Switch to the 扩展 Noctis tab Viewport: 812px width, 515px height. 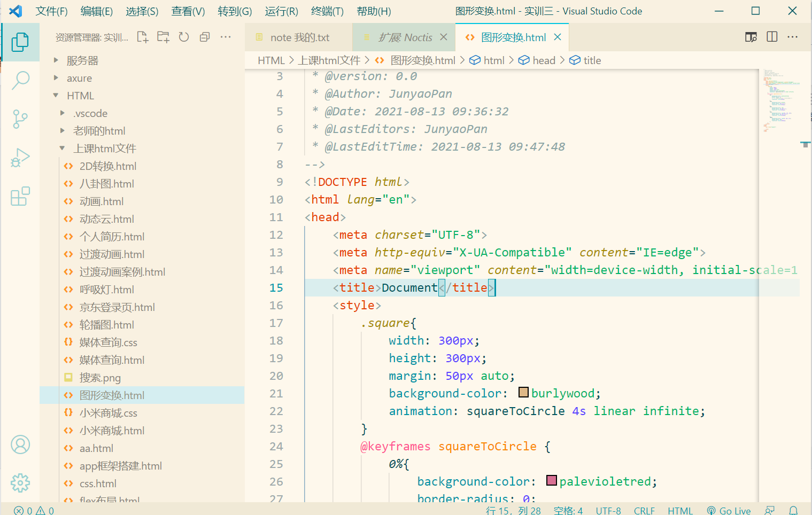(x=405, y=37)
